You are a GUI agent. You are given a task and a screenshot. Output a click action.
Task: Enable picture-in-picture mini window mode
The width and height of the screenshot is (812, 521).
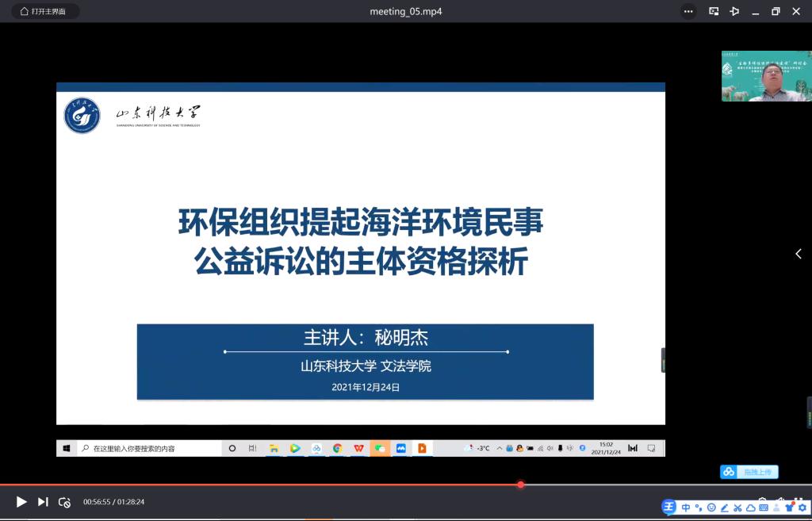[714, 11]
